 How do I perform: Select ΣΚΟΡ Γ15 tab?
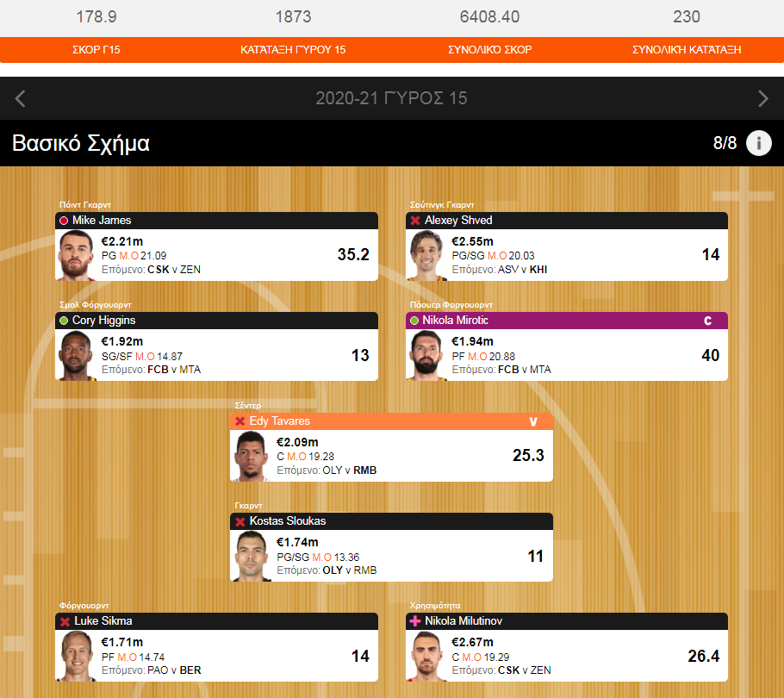pos(96,49)
